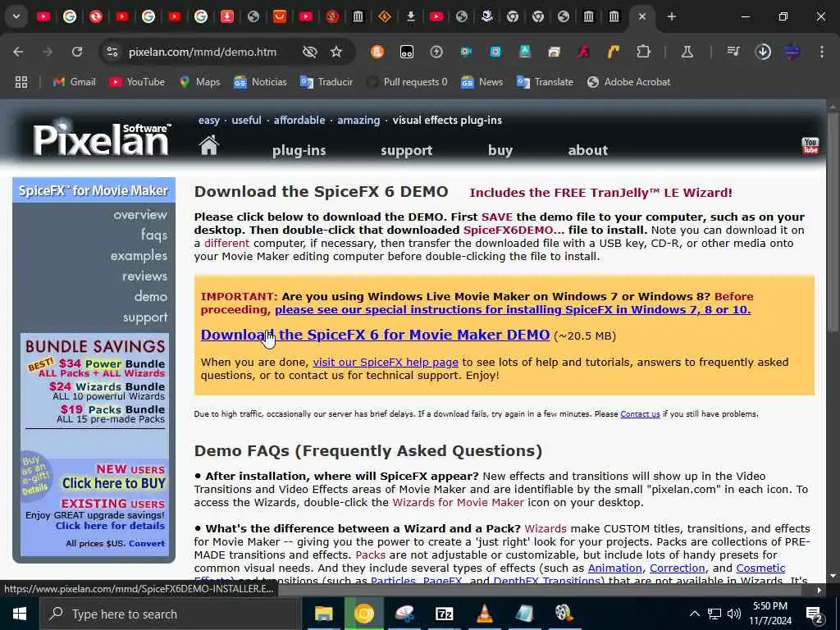The height and width of the screenshot is (630, 840).
Task: Open Chrome Labs flask icon
Action: [x=687, y=52]
